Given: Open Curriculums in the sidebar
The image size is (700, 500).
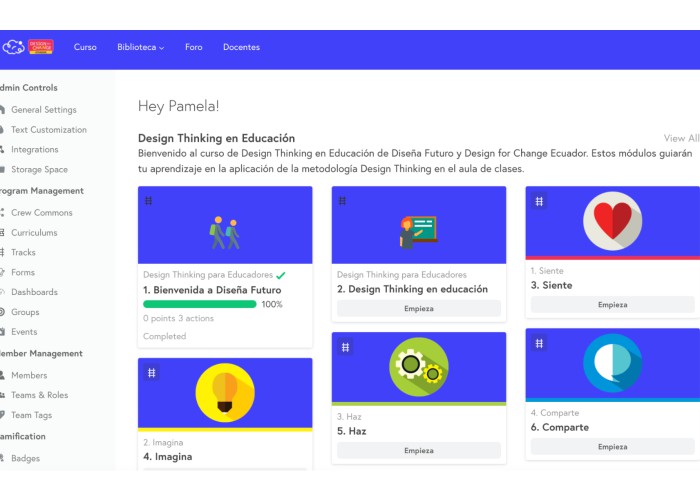Looking at the screenshot, I should 34,233.
